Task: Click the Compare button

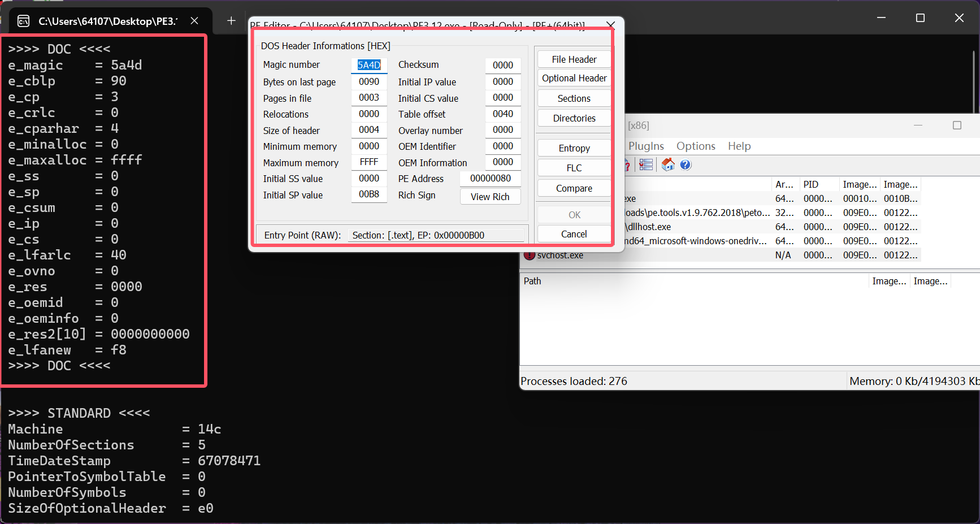Action: [x=574, y=188]
